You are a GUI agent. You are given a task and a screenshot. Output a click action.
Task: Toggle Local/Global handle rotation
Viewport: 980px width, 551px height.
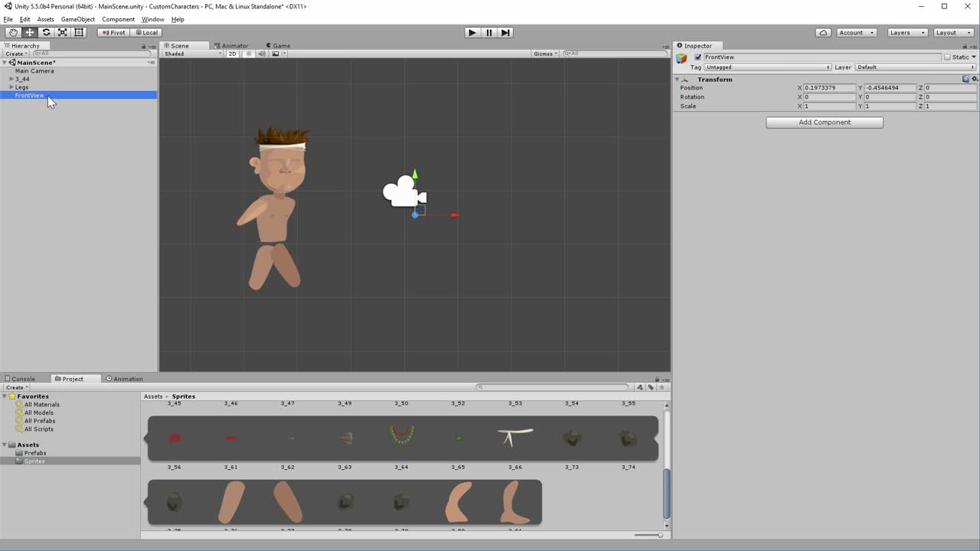[146, 32]
